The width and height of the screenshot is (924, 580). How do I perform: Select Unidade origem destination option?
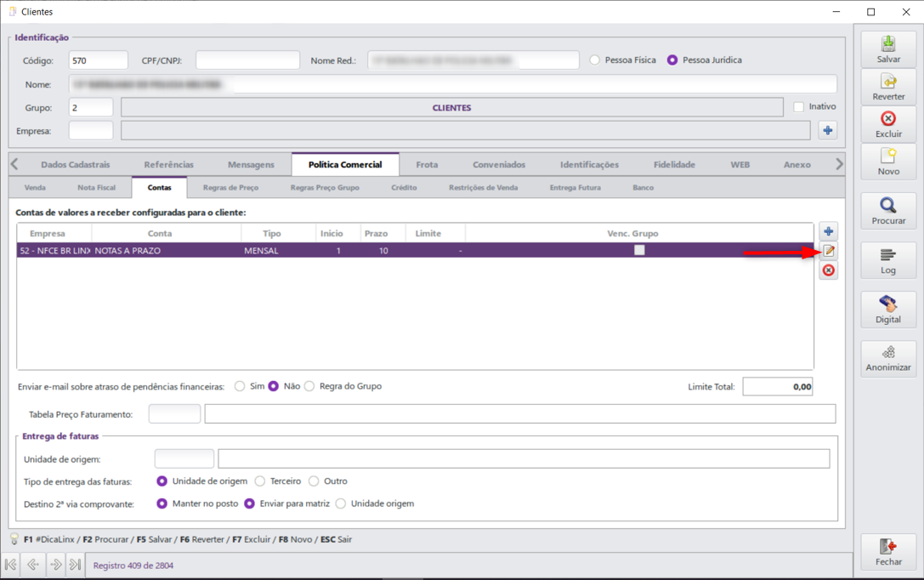click(x=341, y=503)
